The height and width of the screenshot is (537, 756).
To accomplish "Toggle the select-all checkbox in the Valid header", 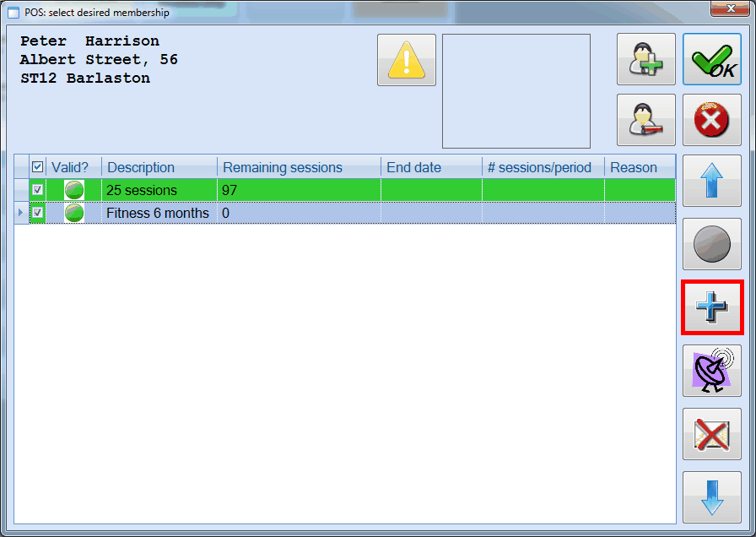I will click(x=37, y=167).
